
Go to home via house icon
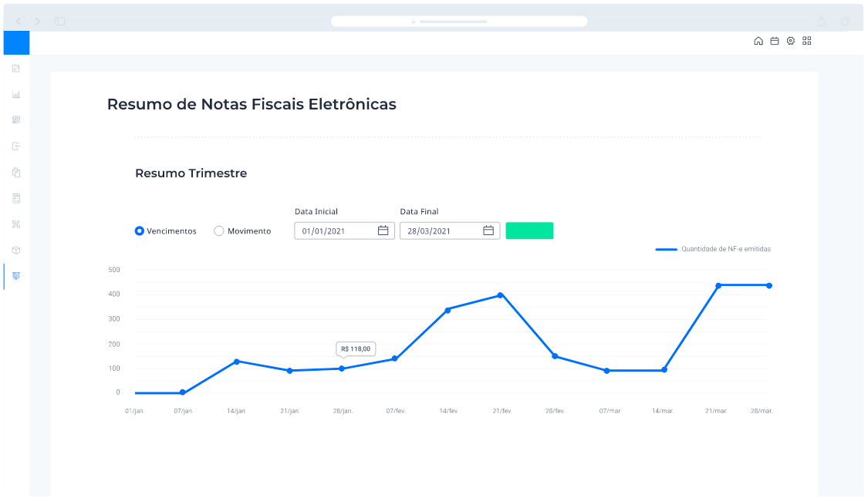coord(758,41)
